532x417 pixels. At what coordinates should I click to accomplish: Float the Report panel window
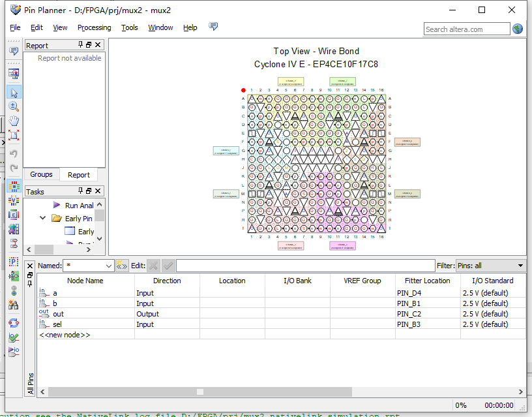(x=89, y=45)
